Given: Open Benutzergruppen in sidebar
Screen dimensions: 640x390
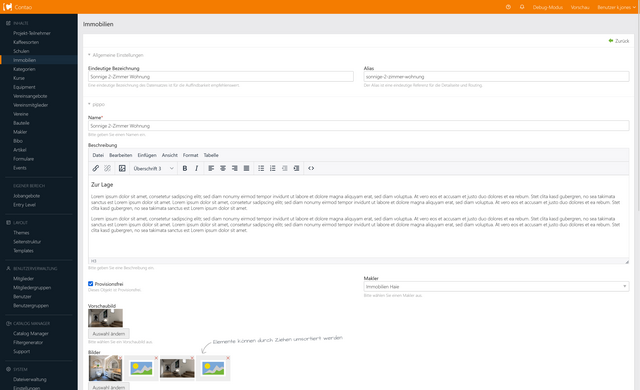Looking at the screenshot, I should [x=31, y=306].
